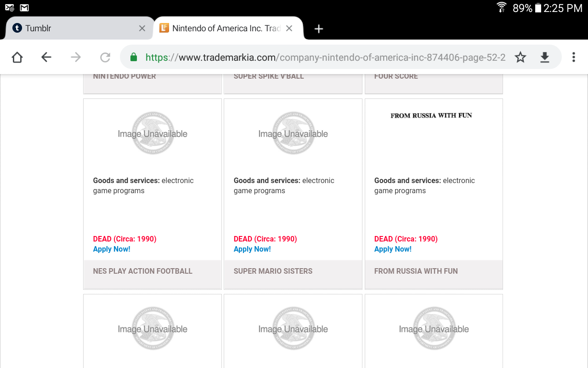The height and width of the screenshot is (368, 588).
Task: Open the NES PLAY ACTION FOOTBALL trademark title
Action: (x=143, y=271)
